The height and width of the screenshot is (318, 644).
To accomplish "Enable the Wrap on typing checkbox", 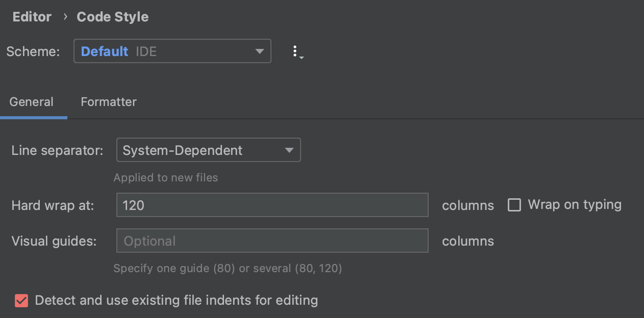I will (x=514, y=205).
